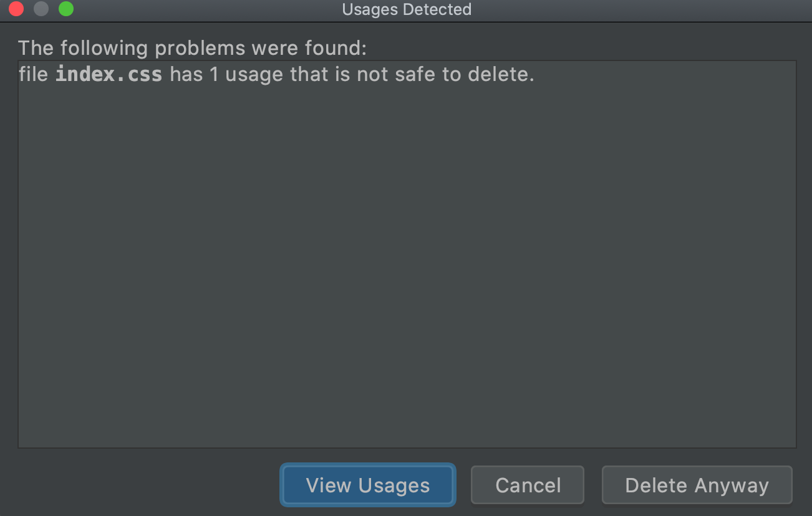Click the 'The following problems were found' label
This screenshot has height=516, width=812.
point(192,48)
